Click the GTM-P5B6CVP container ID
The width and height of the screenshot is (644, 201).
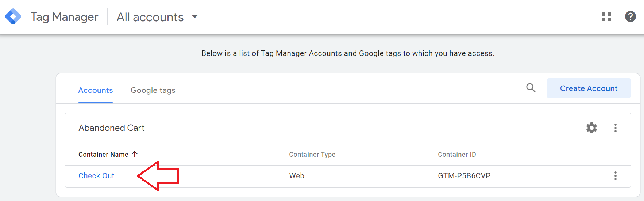(464, 176)
